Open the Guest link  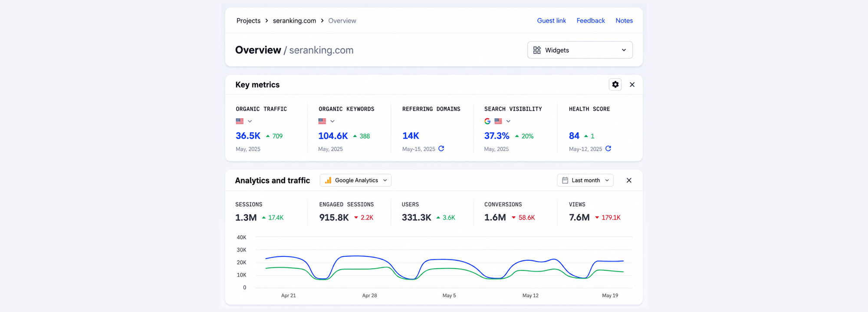coord(551,21)
